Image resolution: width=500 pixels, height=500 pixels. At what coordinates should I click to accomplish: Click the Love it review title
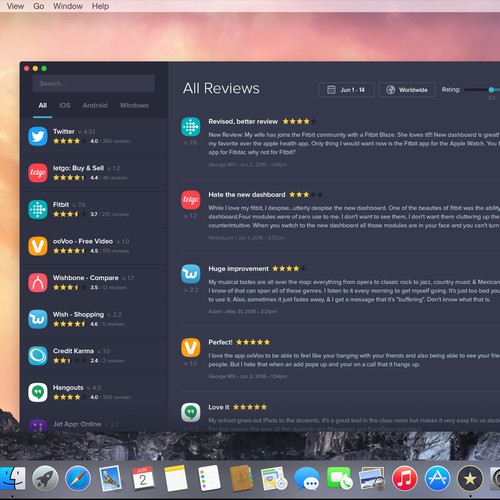coord(219,407)
